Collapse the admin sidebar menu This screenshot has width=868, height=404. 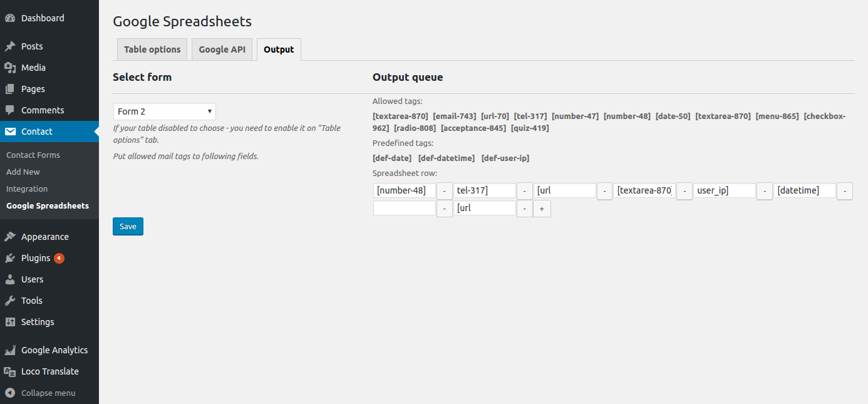41,393
